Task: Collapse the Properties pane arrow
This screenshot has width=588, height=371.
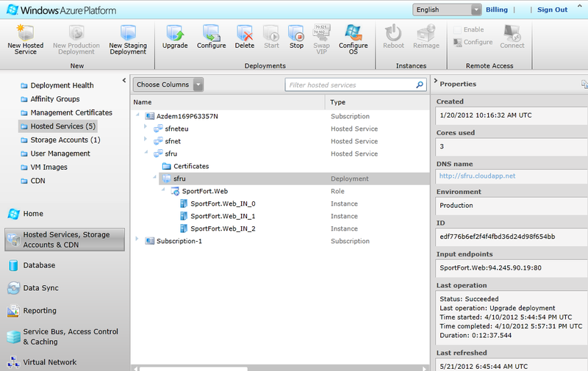Action: pos(435,80)
